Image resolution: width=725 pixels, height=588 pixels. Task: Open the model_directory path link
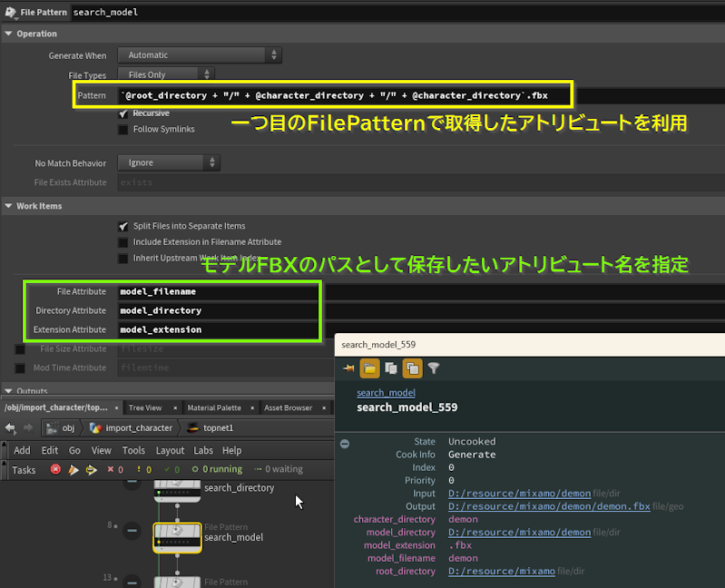(x=519, y=532)
